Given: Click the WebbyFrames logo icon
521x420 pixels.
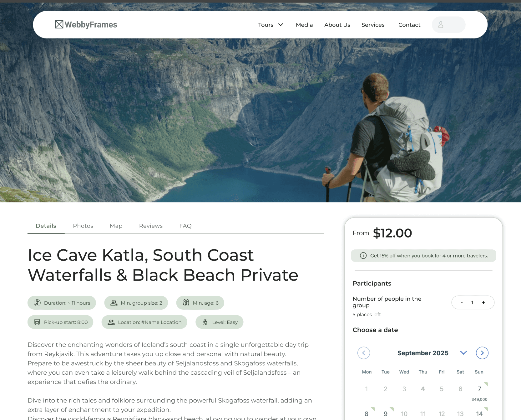Looking at the screenshot, I should 59,24.
